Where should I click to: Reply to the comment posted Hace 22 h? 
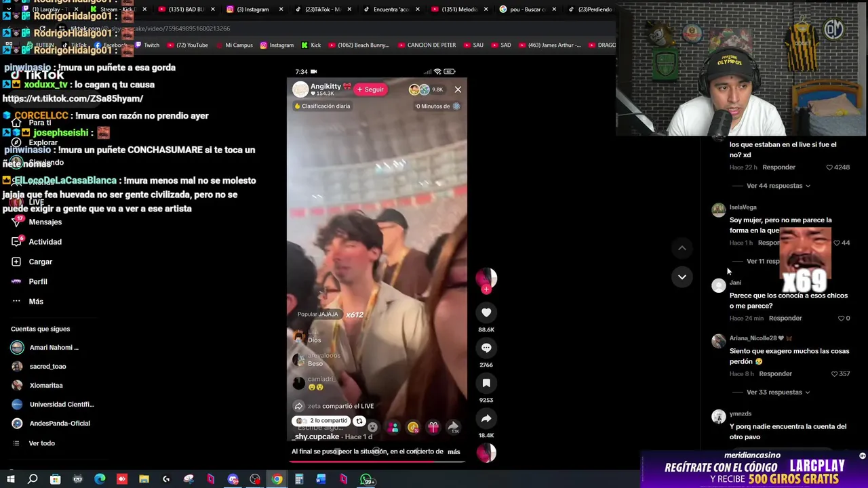[x=778, y=167]
